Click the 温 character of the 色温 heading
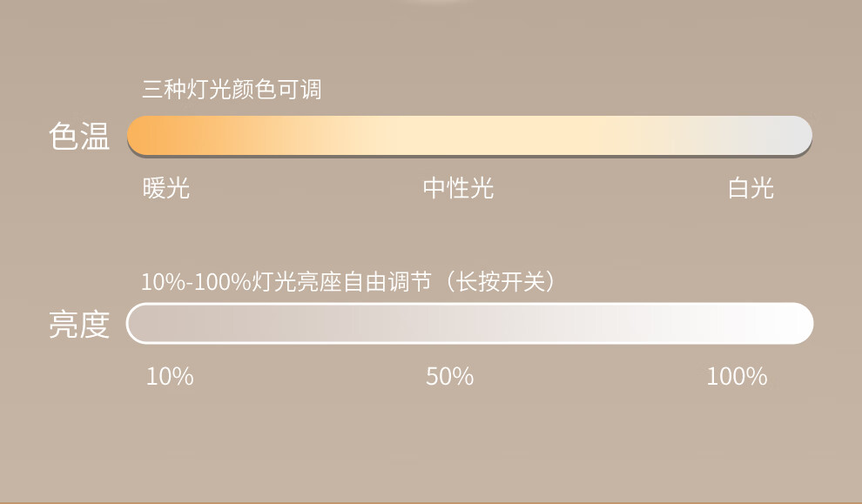862x504 pixels. click(95, 136)
